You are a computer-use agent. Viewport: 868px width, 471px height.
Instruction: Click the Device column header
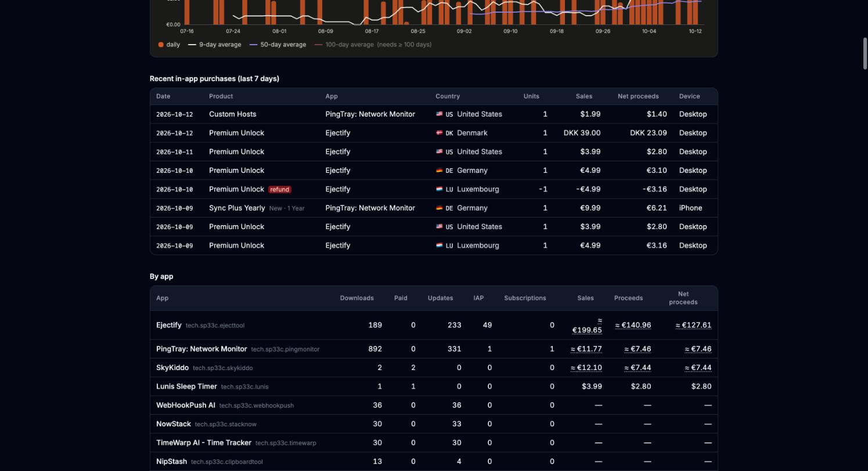(690, 96)
